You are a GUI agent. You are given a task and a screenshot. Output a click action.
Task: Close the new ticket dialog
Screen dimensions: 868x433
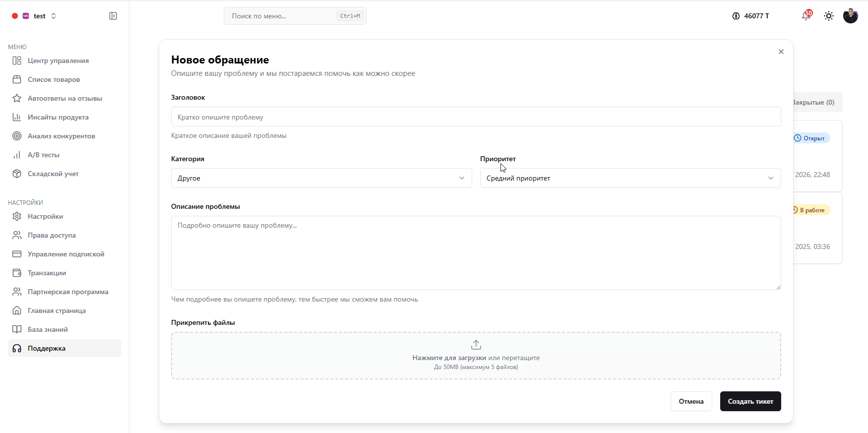click(781, 52)
